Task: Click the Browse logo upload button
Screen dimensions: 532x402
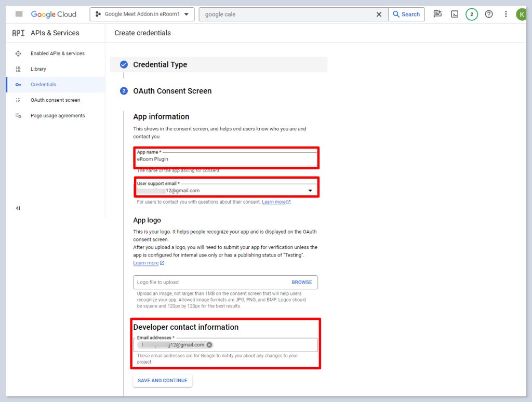Action: click(x=301, y=282)
